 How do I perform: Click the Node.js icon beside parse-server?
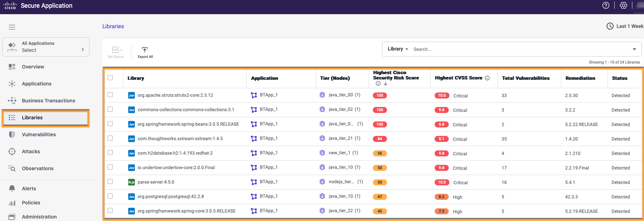click(131, 182)
